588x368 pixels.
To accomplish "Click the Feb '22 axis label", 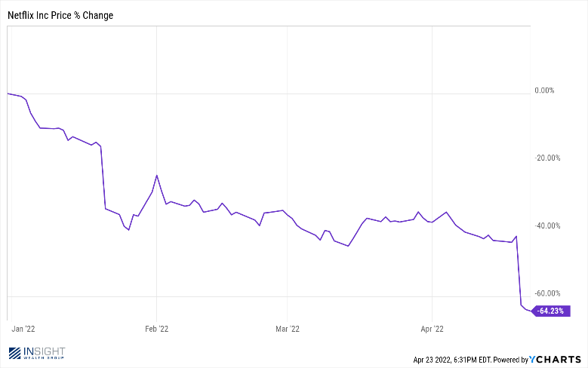I will pyautogui.click(x=157, y=329).
